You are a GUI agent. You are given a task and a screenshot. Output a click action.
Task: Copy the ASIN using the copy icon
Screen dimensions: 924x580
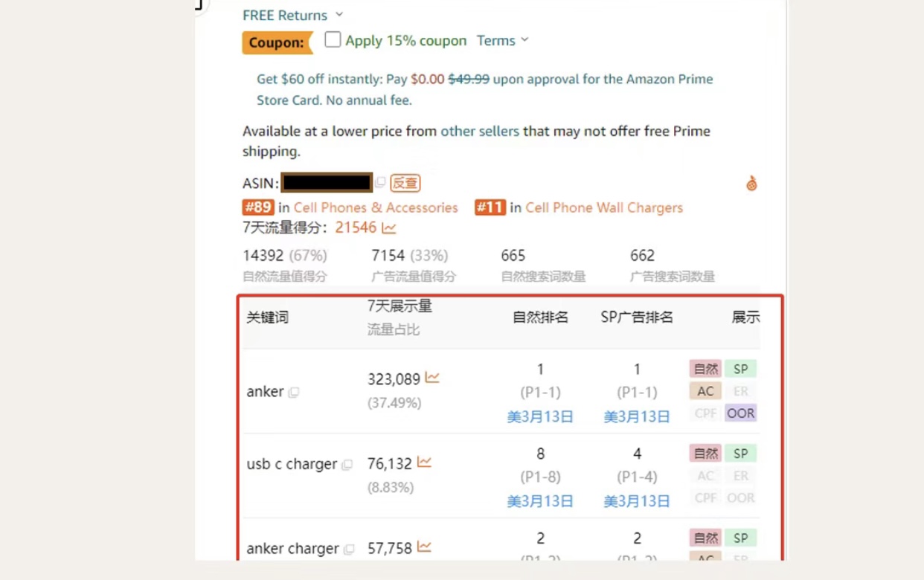(x=380, y=182)
